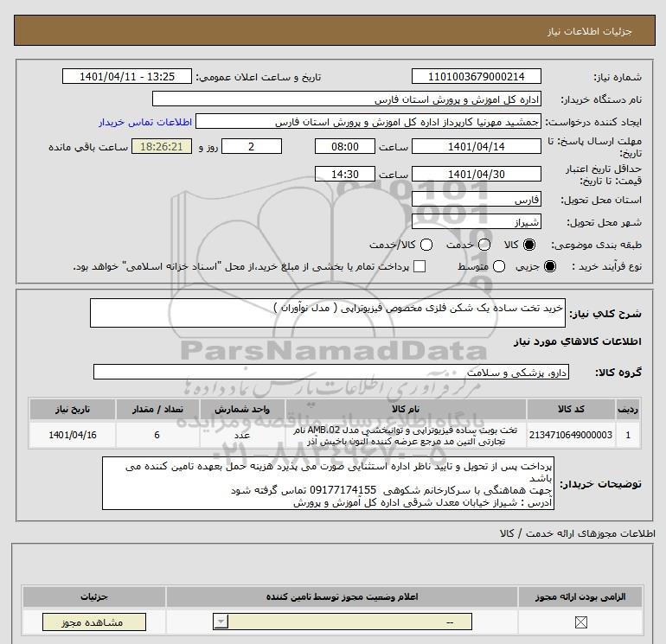Click the شهر محل تحویل field شیراز
Image resolution: width=666 pixels, height=644 pixels.
point(476,221)
